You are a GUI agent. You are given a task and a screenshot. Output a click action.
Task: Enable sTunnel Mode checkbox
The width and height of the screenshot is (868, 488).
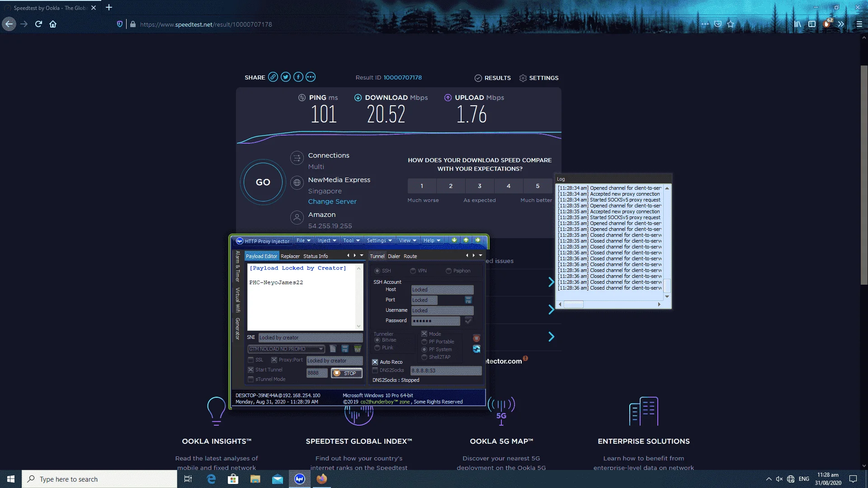250,380
